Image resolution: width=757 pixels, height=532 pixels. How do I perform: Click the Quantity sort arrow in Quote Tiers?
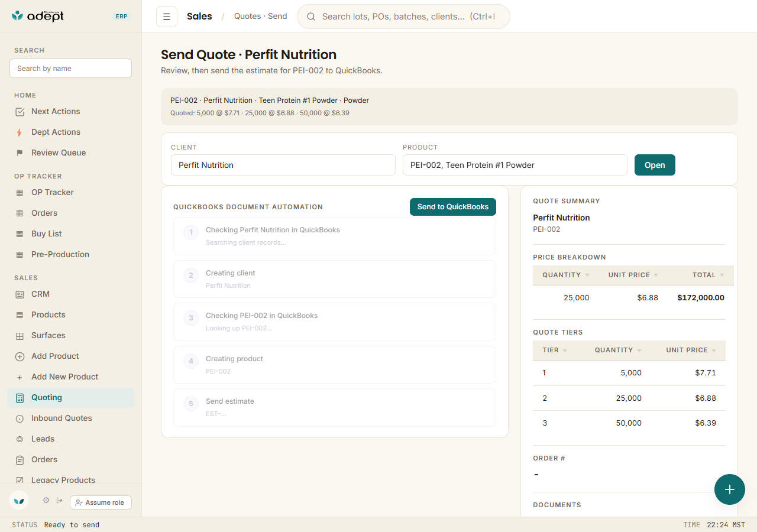pos(639,351)
